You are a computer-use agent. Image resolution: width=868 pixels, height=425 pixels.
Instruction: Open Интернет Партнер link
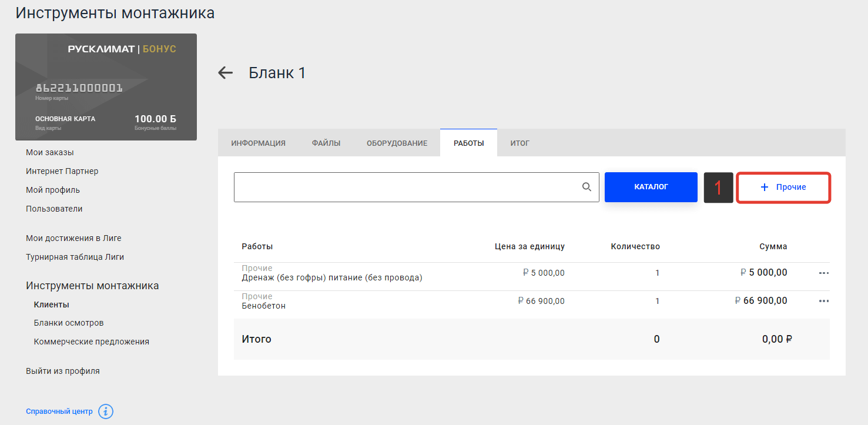pyautogui.click(x=62, y=171)
